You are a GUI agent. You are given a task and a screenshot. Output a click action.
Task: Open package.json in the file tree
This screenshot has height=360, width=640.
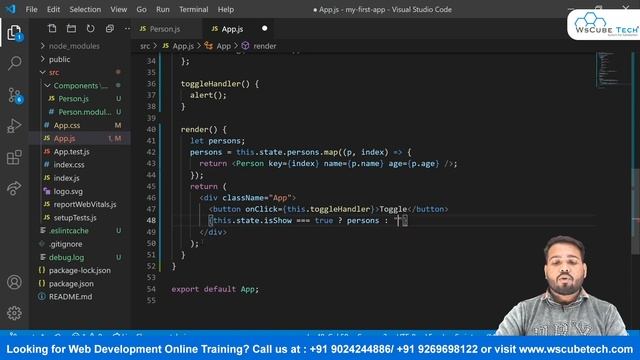[x=71, y=283]
